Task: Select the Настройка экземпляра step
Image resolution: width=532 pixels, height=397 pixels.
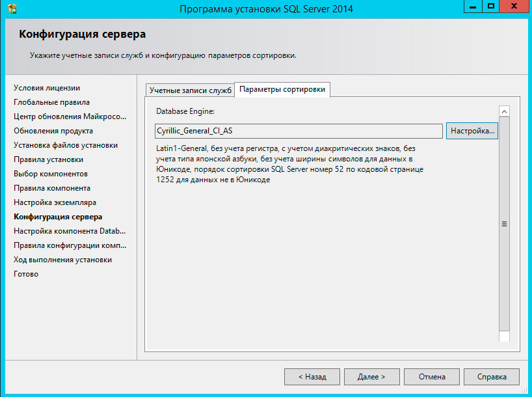Action: pyautogui.click(x=55, y=202)
